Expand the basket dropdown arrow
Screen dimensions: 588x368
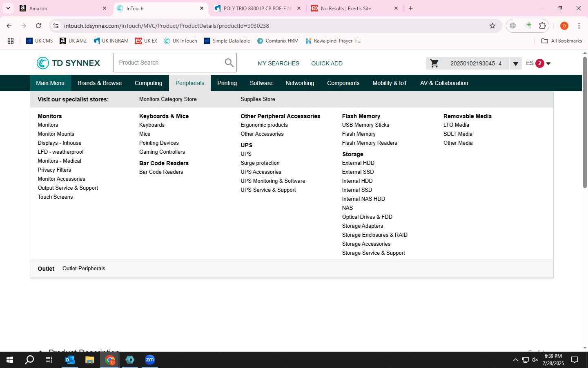pos(516,63)
